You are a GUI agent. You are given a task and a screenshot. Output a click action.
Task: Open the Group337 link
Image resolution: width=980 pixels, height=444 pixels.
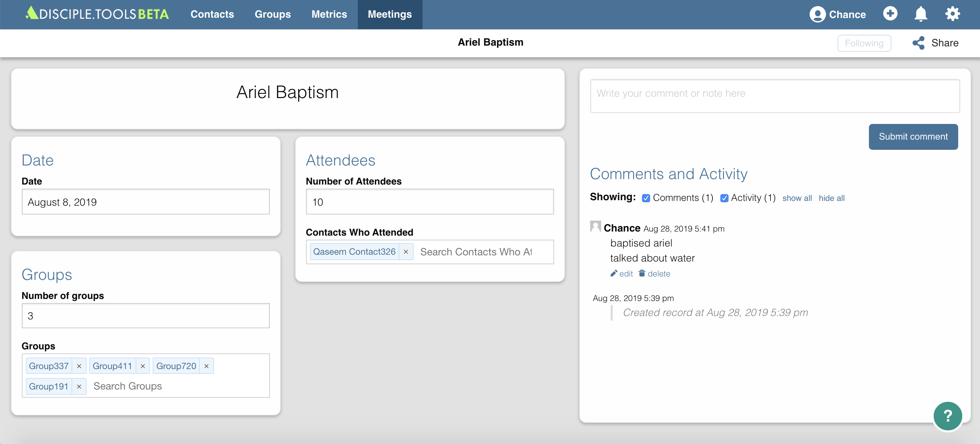coord(49,366)
